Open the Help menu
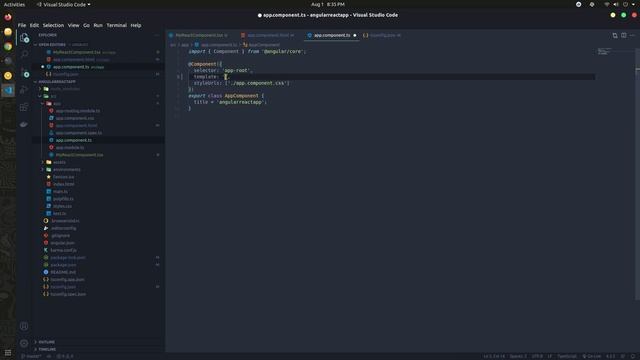 (136, 25)
